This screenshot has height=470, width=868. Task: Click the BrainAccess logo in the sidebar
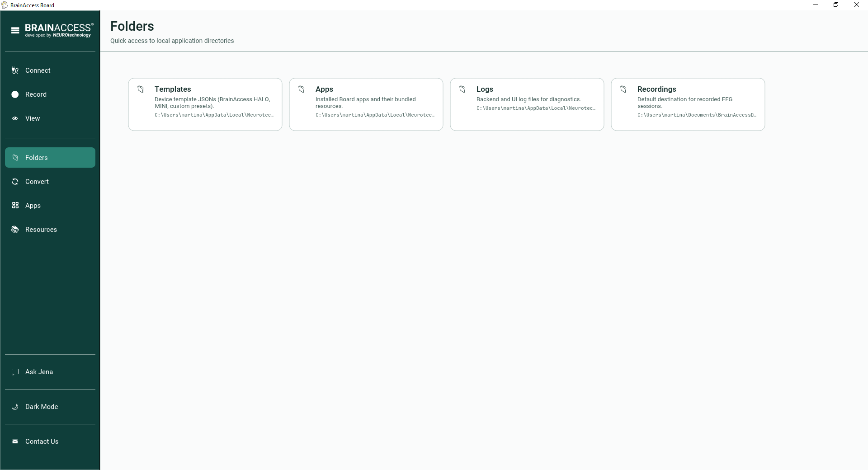59,30
